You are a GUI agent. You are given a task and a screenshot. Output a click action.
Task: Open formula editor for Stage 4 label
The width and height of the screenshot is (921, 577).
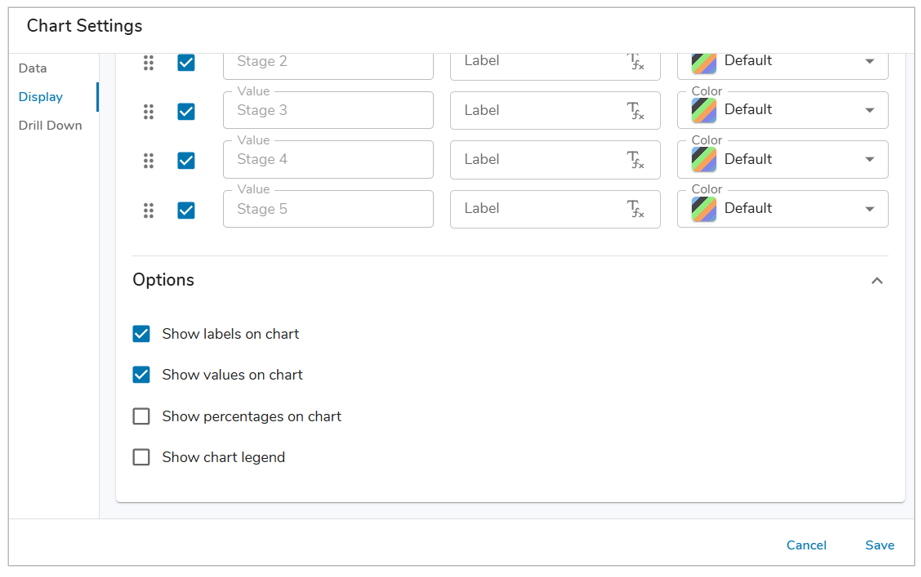636,160
